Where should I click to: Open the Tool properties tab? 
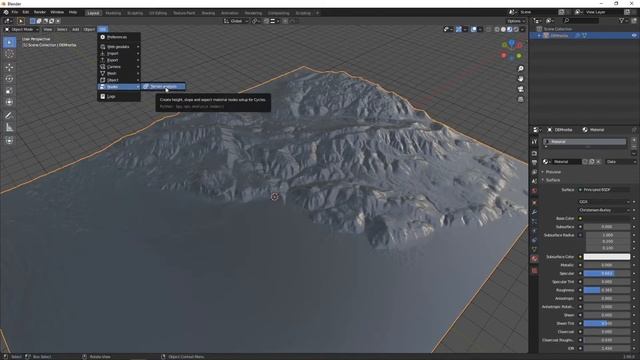534,141
